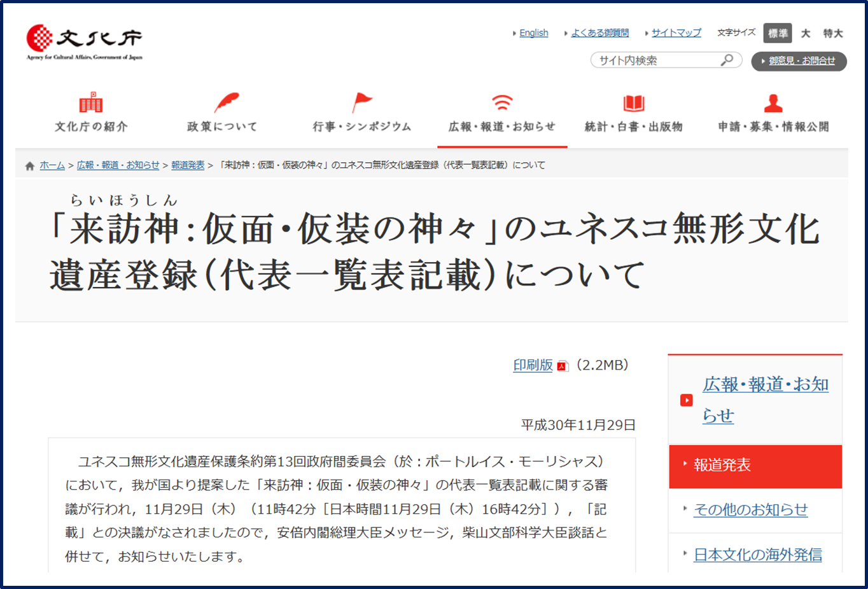Image resolution: width=868 pixels, height=589 pixels.
Task: Select the wifi icon for 広報・報道・お知らせ
Action: click(502, 102)
